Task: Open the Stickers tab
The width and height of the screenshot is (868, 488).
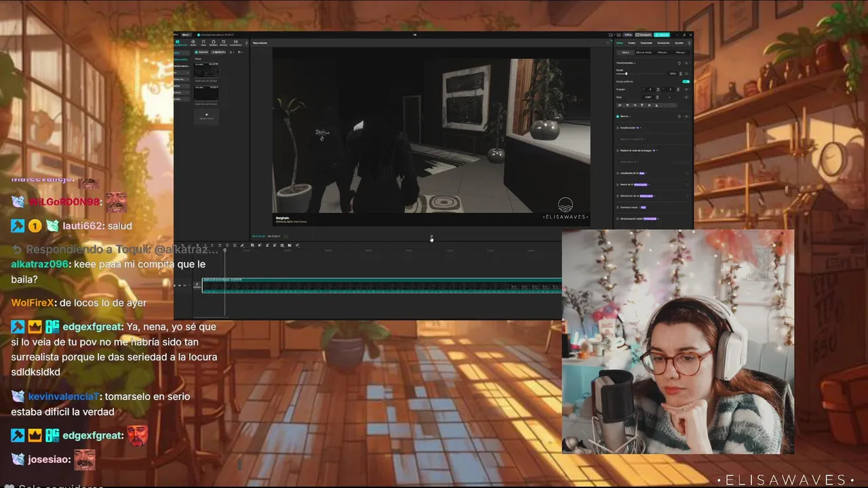Action: (x=214, y=43)
